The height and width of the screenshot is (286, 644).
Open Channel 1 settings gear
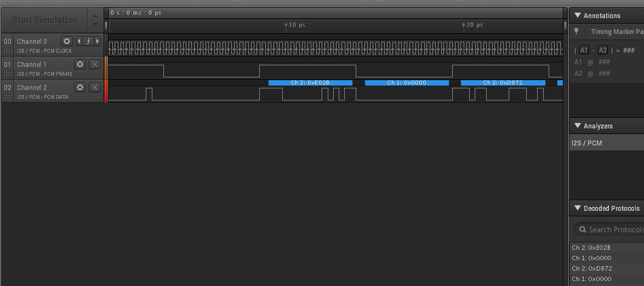[x=80, y=64]
